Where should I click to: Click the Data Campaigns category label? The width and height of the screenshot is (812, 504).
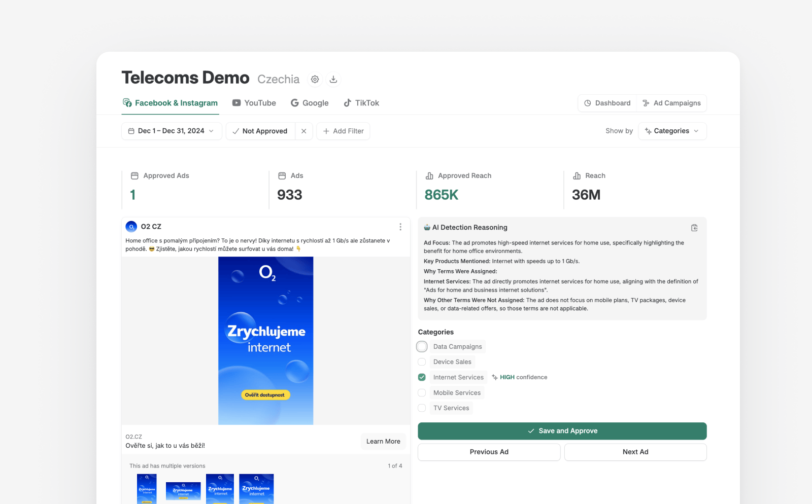(x=458, y=346)
